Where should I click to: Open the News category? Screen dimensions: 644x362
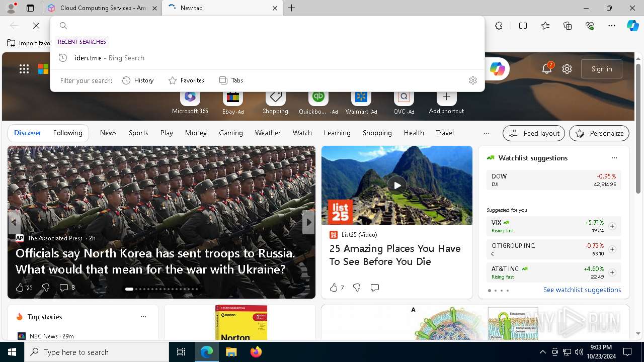click(108, 133)
